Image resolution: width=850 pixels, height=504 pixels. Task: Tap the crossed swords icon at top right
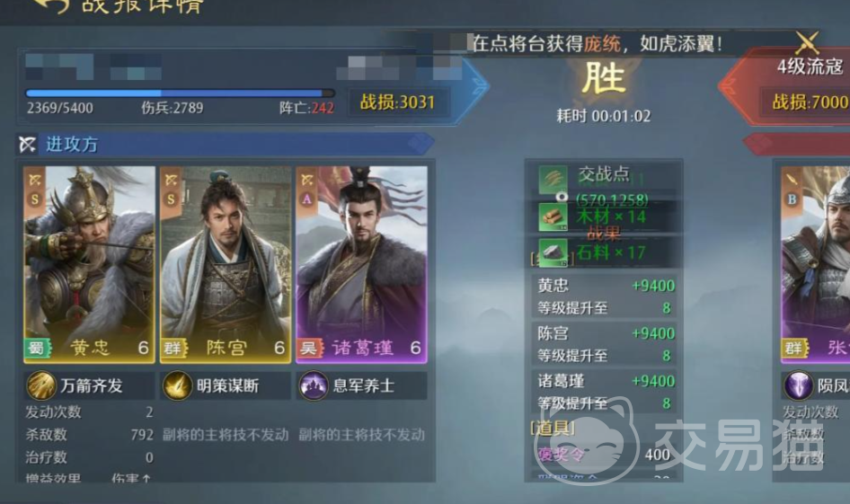coord(807,42)
